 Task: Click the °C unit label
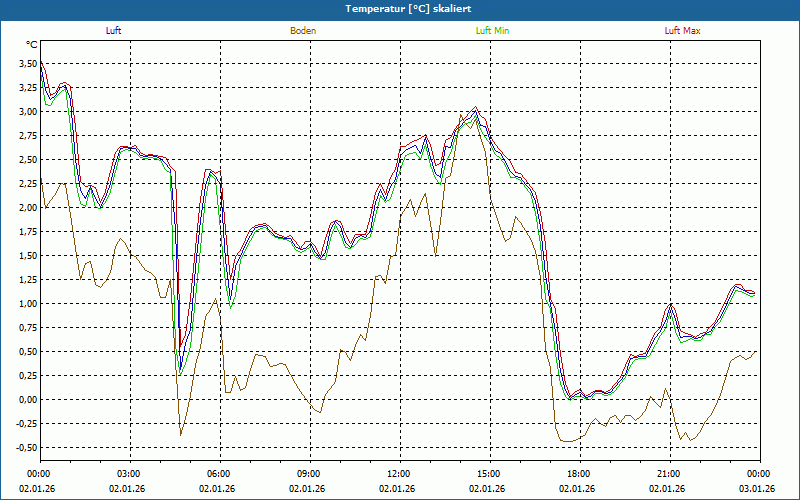tap(31, 45)
